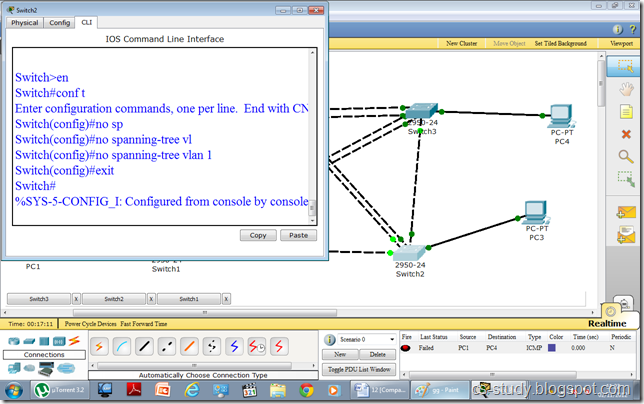Viewport: 644px width, 404px height.
Task: Click Toggle PDU List Window
Action: click(x=359, y=369)
